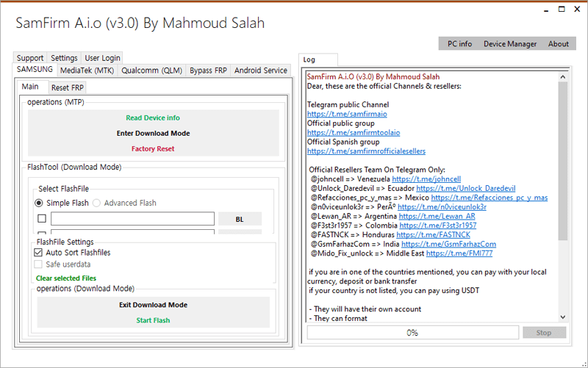Open Device Manager
Image resolution: width=588 pixels, height=368 pixels.
510,44
